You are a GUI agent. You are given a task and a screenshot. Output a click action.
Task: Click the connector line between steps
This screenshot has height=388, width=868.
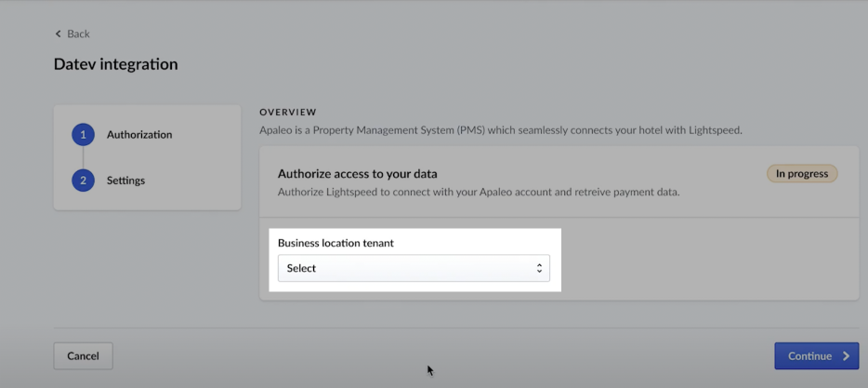coord(83,157)
